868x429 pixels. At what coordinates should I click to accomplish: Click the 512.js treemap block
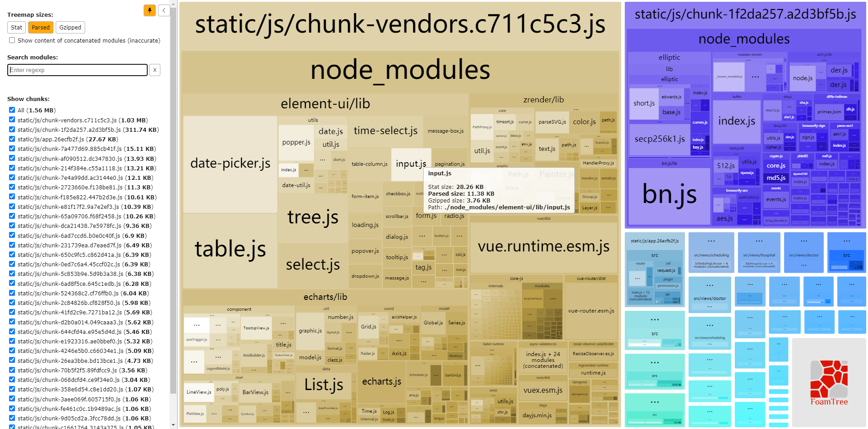pos(726,166)
